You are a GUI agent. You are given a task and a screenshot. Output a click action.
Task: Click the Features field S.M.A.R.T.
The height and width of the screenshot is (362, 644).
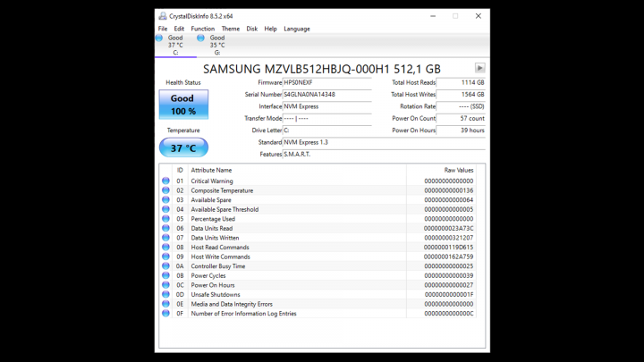(384, 154)
